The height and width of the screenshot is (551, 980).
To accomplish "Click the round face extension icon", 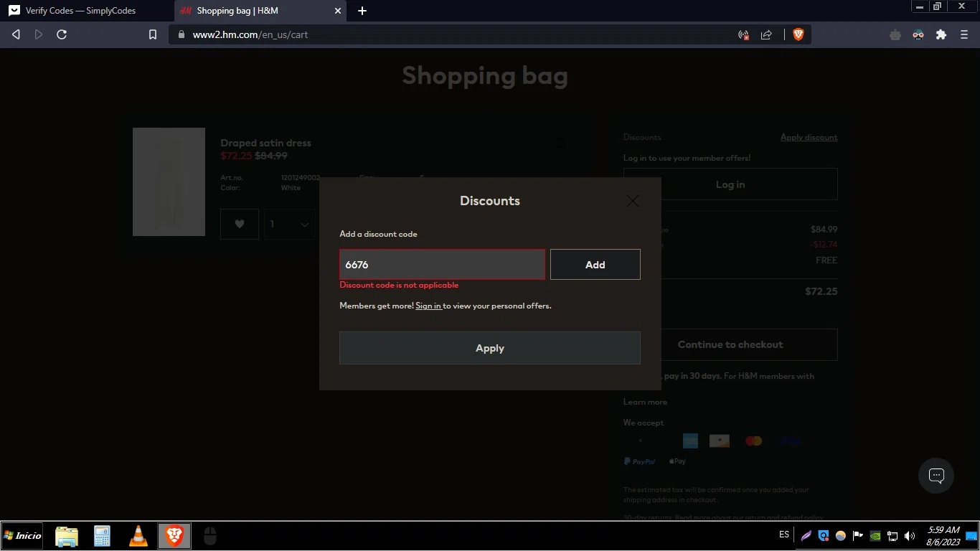I will (x=918, y=34).
